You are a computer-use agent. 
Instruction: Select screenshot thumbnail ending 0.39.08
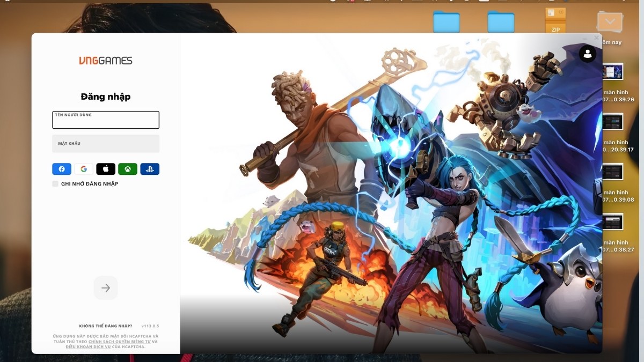(612, 172)
